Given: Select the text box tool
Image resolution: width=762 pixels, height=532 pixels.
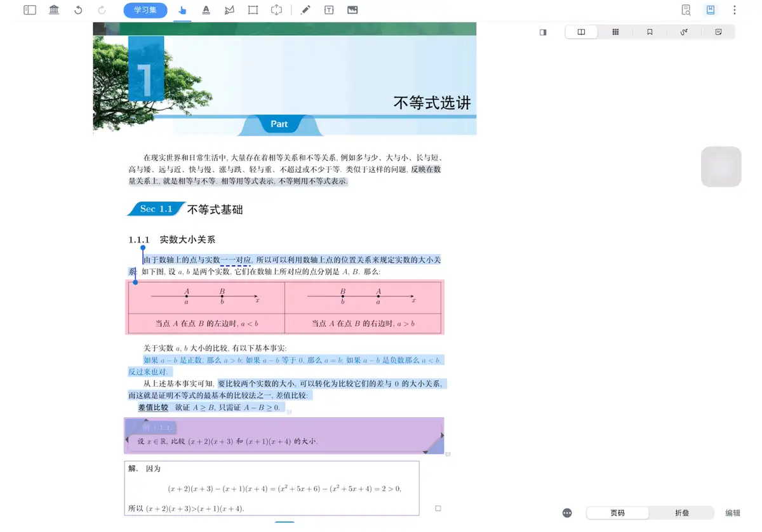Looking at the screenshot, I should [329, 10].
